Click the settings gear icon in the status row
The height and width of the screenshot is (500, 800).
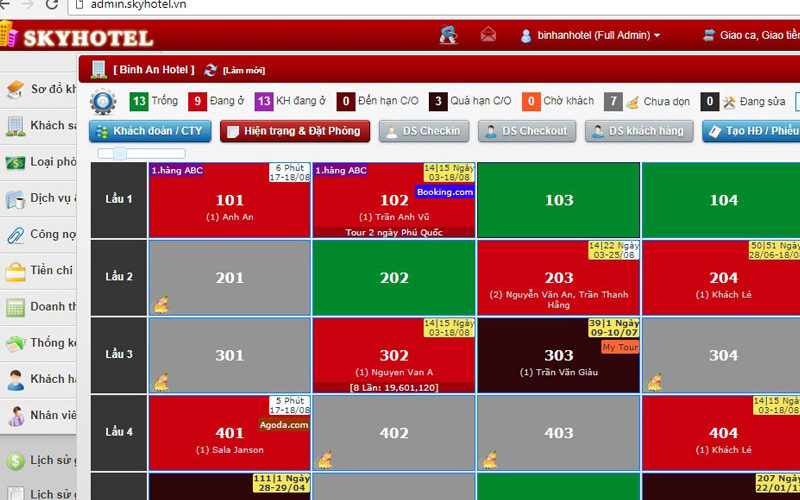103,101
